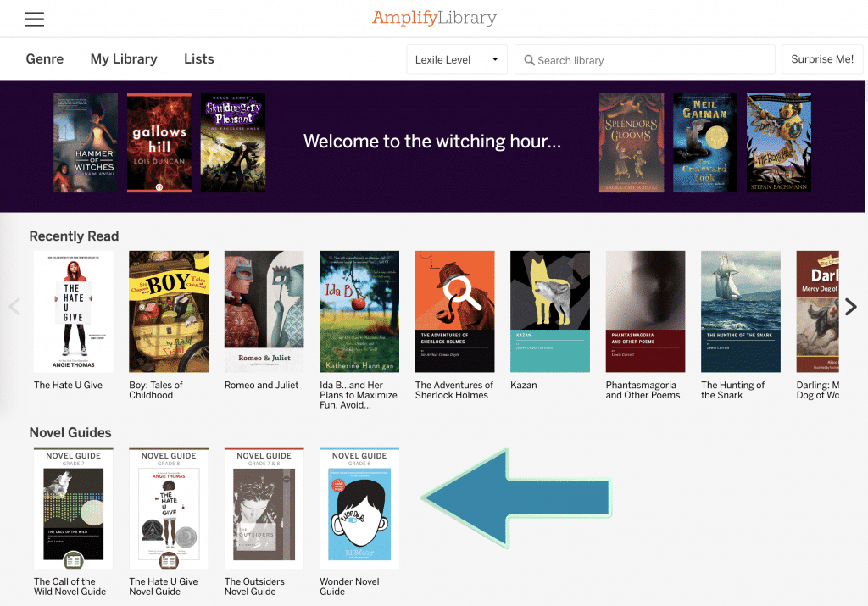Screen dimensions: 868x606
Task: Click the 'Recently Read' section heading
Action: pos(75,236)
